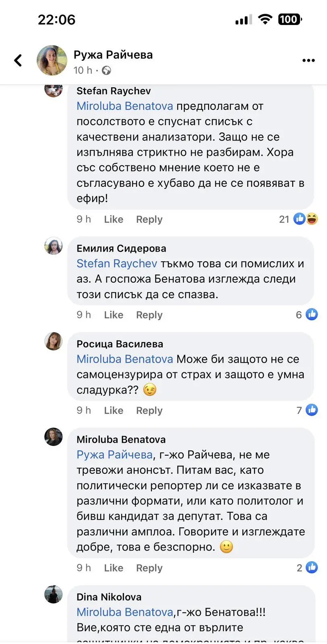
Task: Open the three-dots post options menu
Action: 308,60
